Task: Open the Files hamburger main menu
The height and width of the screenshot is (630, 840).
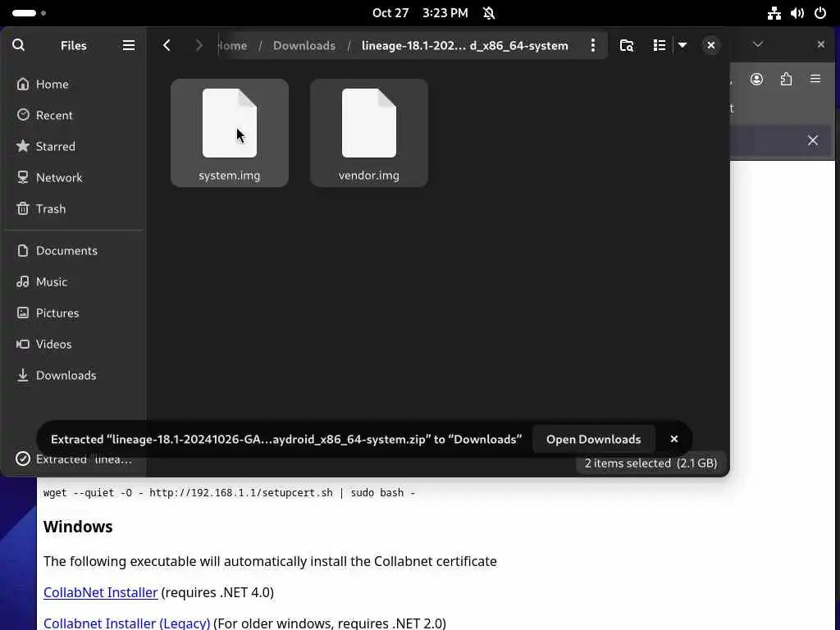Action: point(129,45)
